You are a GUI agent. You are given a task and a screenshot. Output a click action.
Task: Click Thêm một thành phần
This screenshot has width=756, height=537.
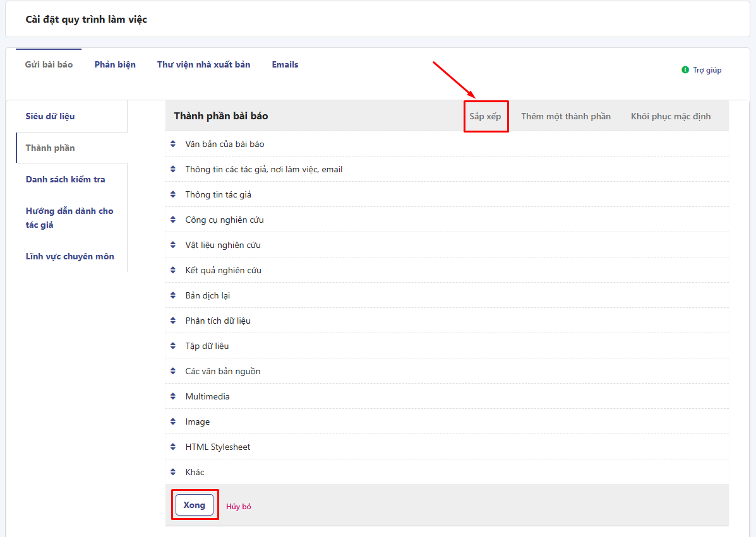coord(565,116)
